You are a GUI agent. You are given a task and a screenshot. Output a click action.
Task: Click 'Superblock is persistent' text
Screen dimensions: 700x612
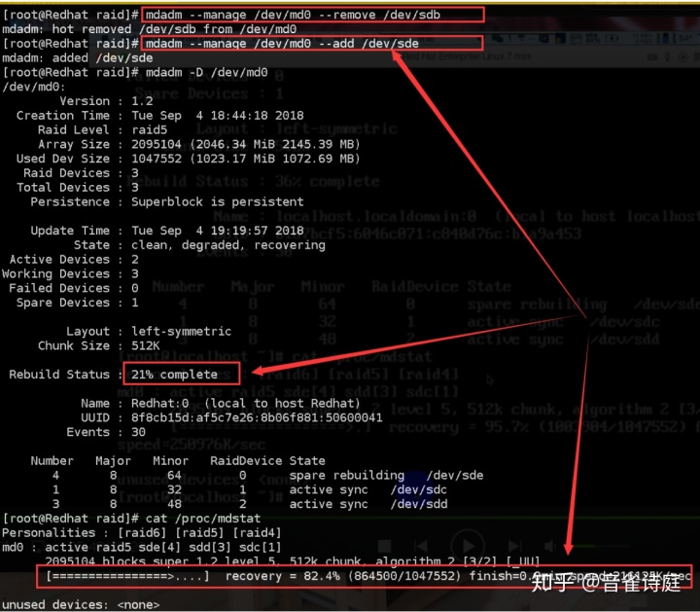coord(218,202)
